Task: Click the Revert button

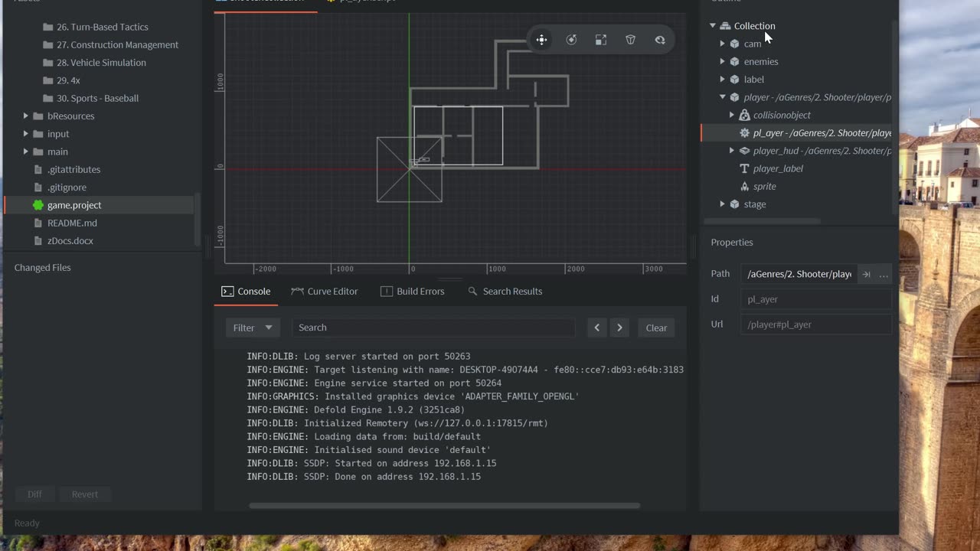Action: [x=85, y=494]
